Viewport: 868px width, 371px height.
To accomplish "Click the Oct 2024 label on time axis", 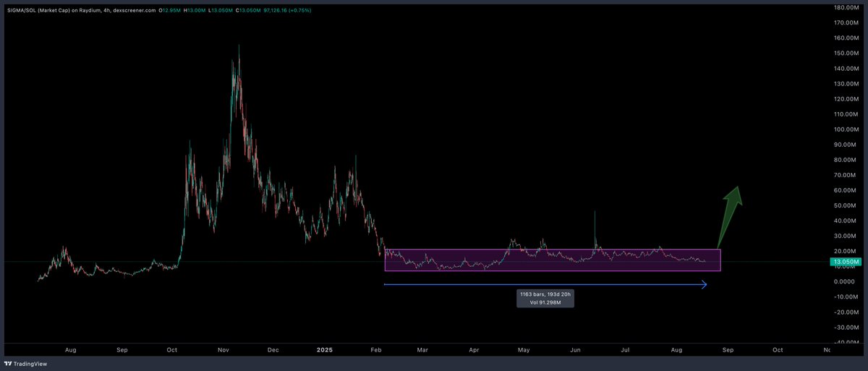I will (171, 349).
